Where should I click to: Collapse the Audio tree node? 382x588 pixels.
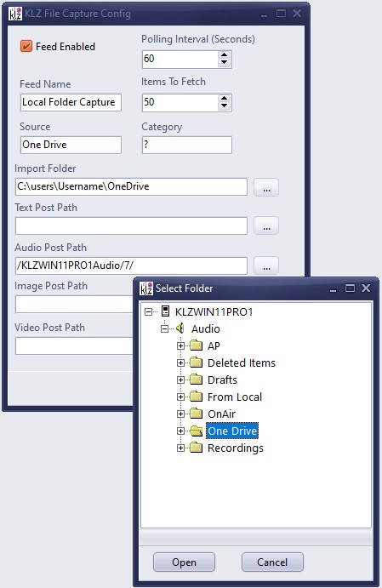pyautogui.click(x=164, y=328)
